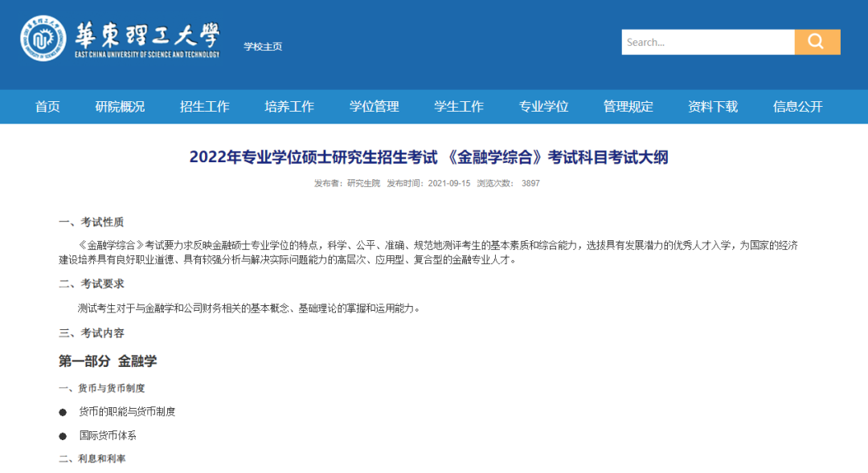Click the 国际货币体系 bullet item
868x473 pixels.
coord(108,436)
